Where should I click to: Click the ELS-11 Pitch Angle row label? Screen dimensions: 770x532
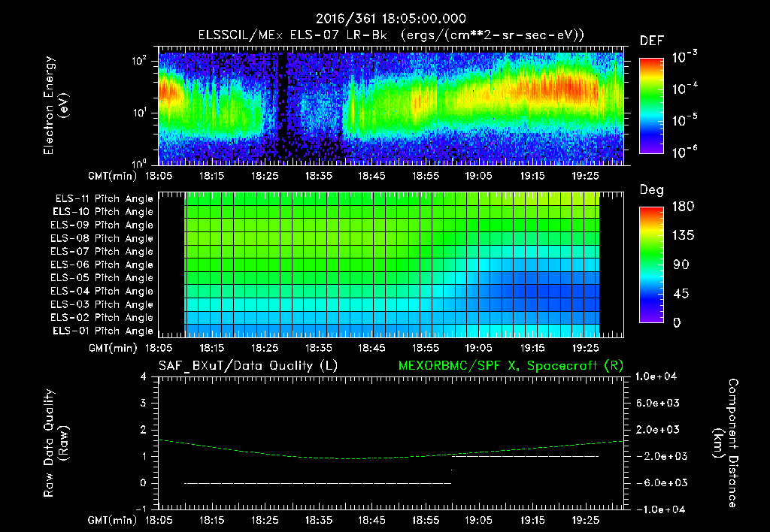pos(104,199)
